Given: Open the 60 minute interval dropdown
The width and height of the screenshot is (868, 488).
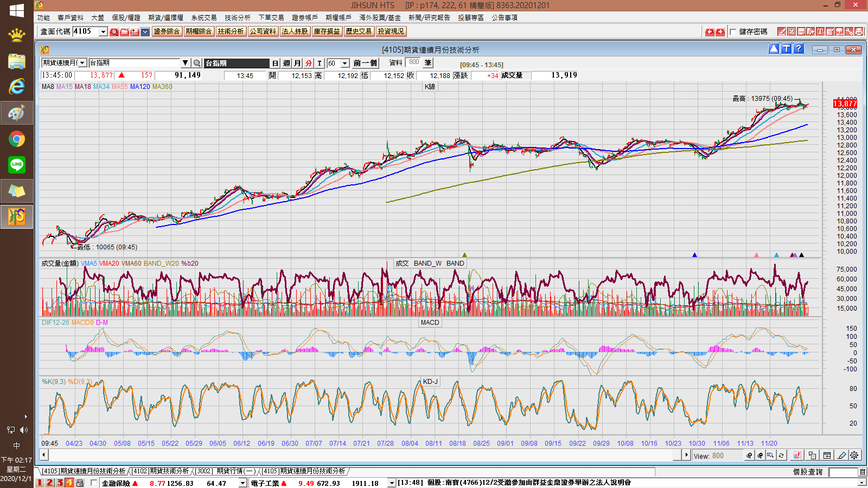Looking at the screenshot, I should (x=345, y=63).
